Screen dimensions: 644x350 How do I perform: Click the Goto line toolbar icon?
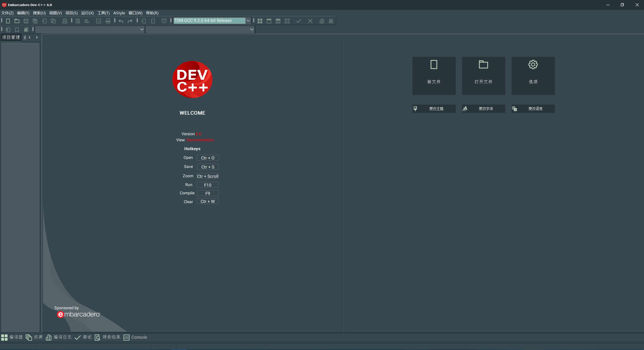108,21
